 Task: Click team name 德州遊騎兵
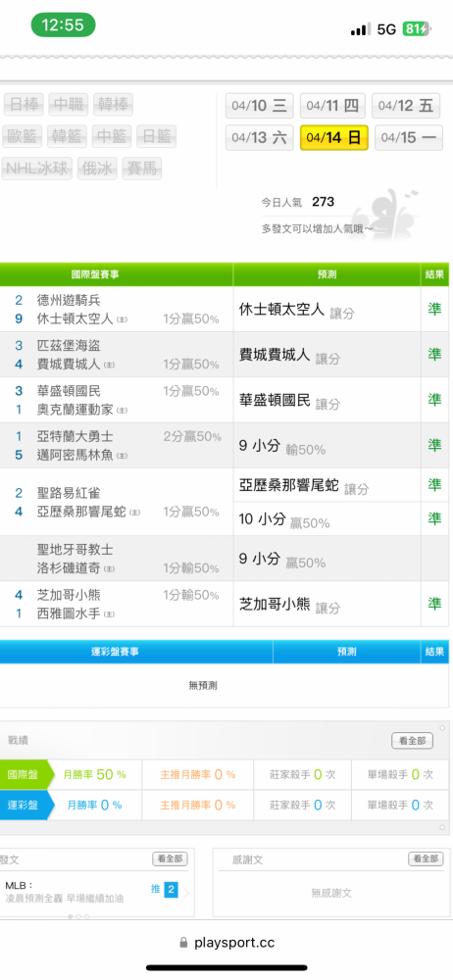pyautogui.click(x=69, y=300)
